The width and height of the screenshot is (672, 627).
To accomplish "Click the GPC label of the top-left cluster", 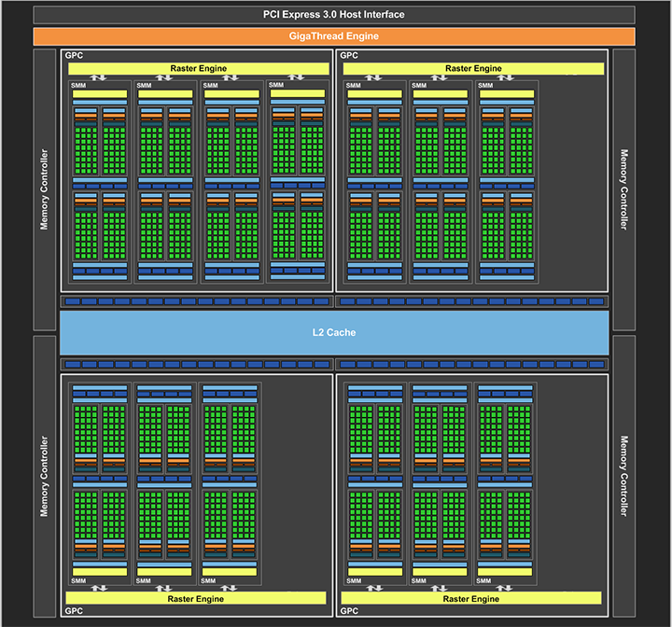I will (x=74, y=56).
